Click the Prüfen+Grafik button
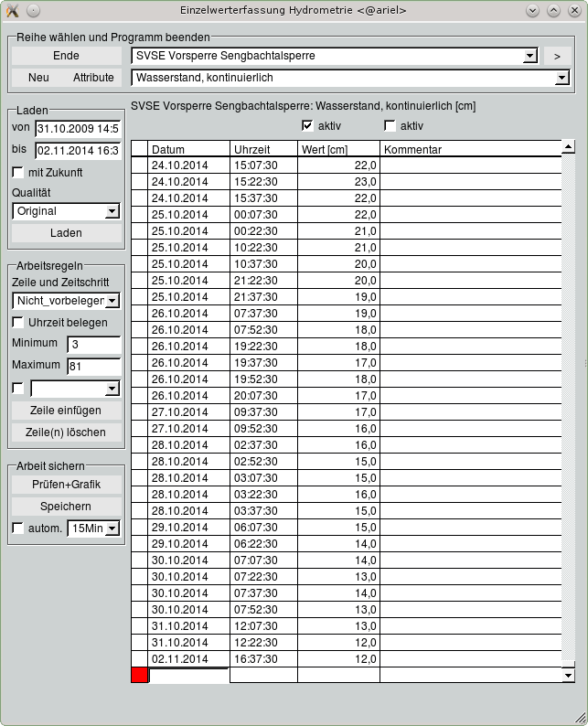The width and height of the screenshot is (588, 726). coord(66,485)
